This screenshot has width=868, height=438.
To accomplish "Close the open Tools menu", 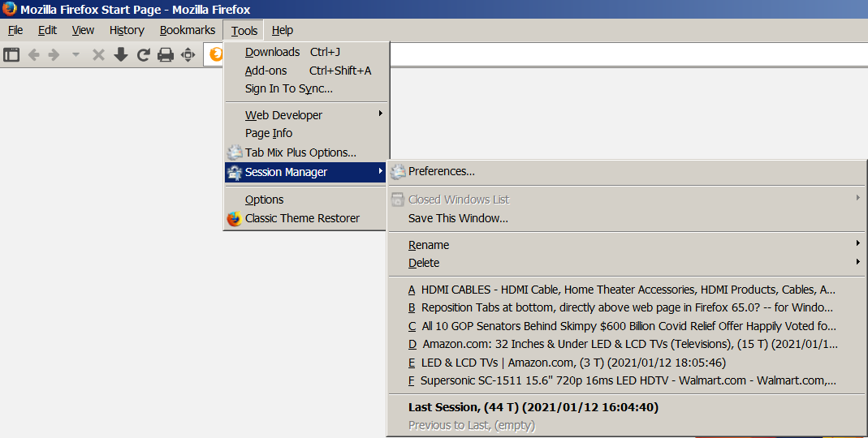I will [244, 31].
